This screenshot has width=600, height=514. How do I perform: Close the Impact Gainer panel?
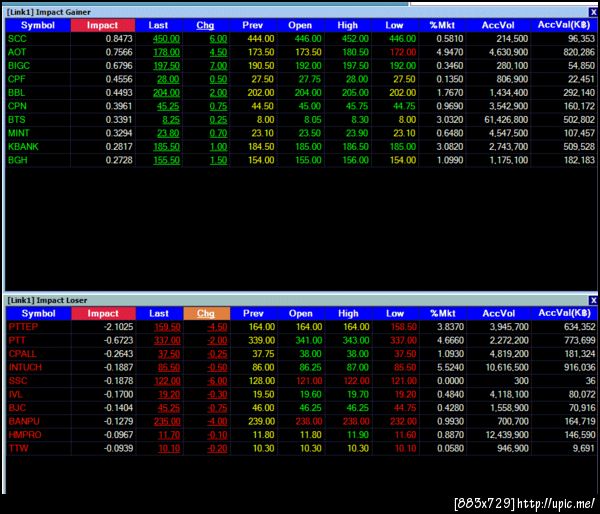[x=593, y=12]
